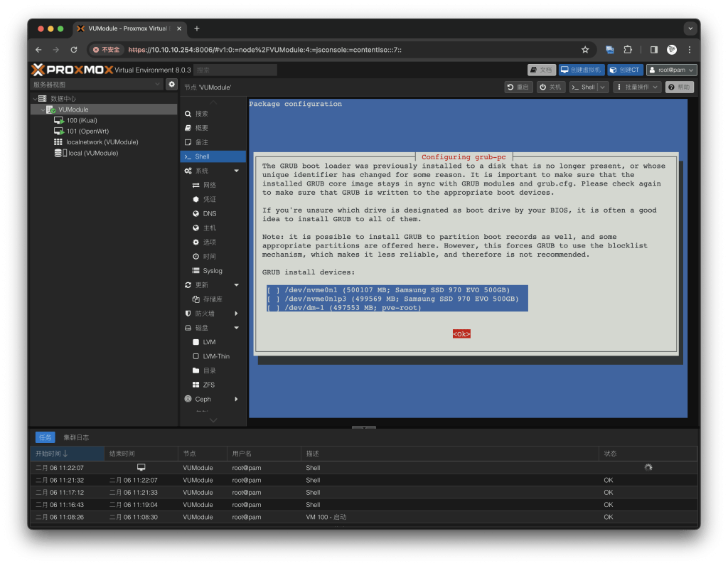Reload the browser page

(x=74, y=50)
